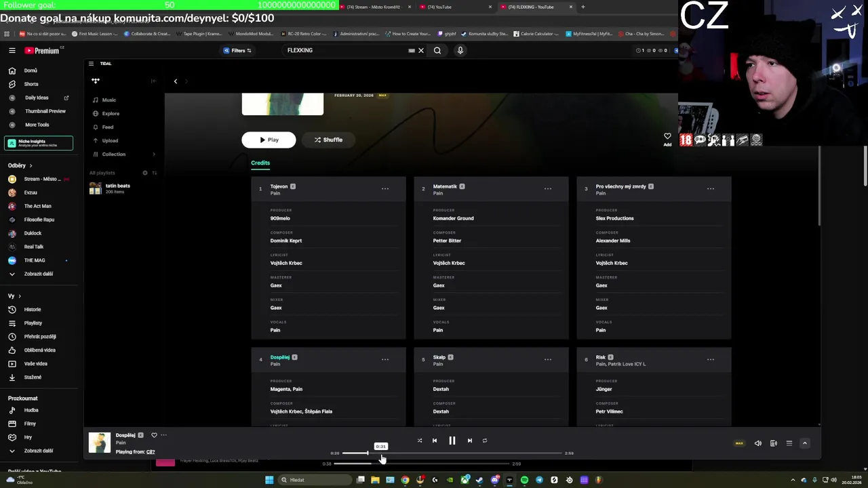The width and height of the screenshot is (868, 488).
Task: Click the TIDAL track progress slider
Action: (452, 453)
